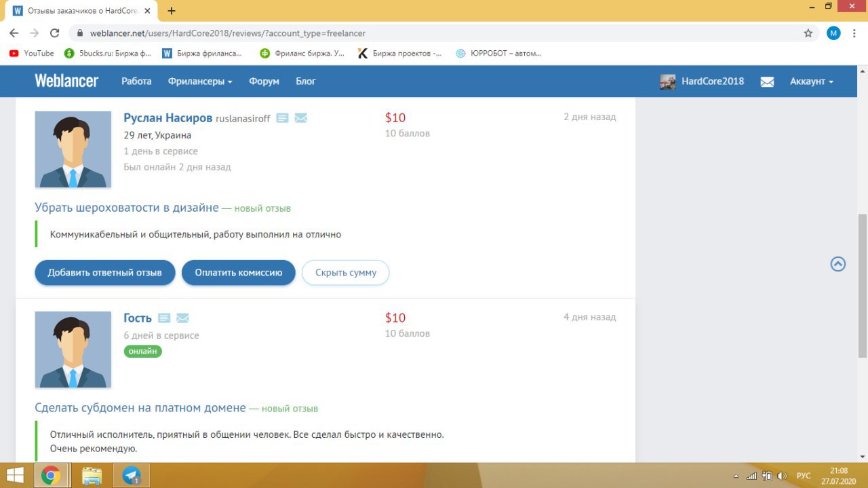Click the envelope icon next to ruslanasiroff
The height and width of the screenshot is (488, 868).
point(301,118)
